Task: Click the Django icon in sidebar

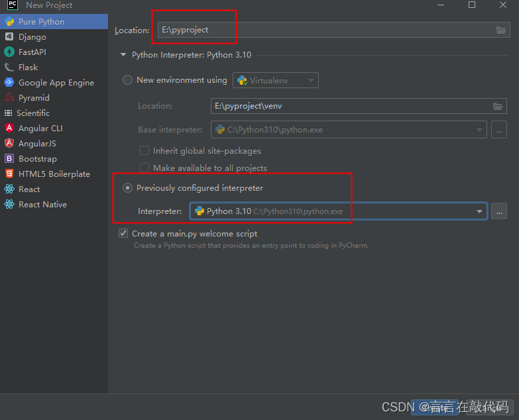Action: click(x=9, y=36)
